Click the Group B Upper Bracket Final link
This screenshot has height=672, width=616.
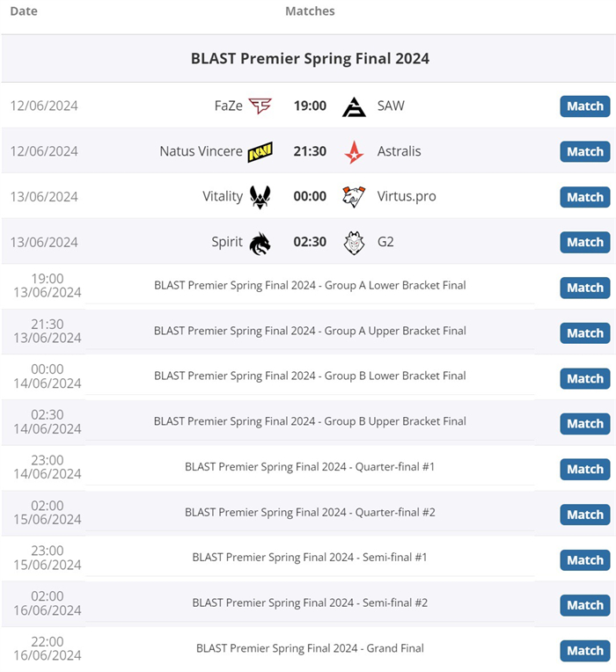pyautogui.click(x=310, y=421)
